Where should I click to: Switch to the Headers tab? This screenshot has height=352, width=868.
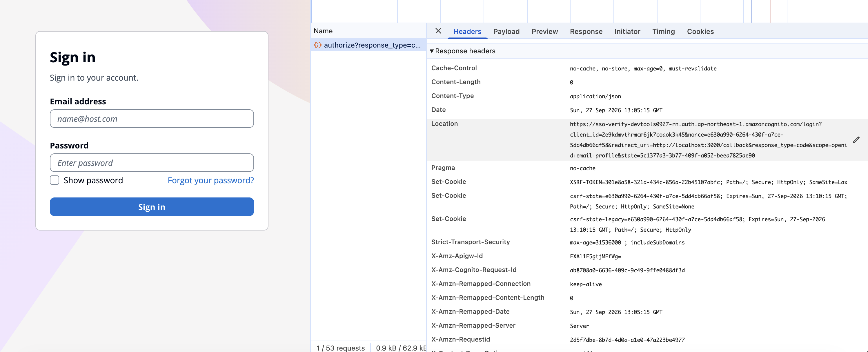pos(467,31)
